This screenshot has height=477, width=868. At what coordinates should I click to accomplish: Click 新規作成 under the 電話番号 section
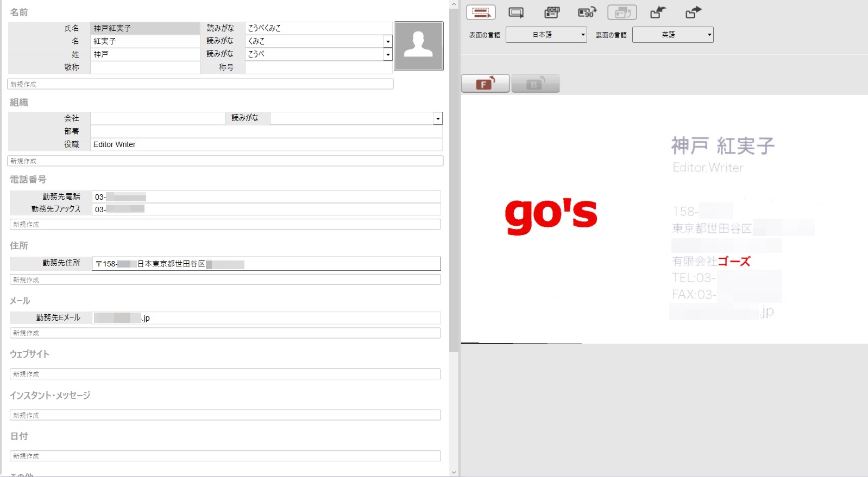225,224
